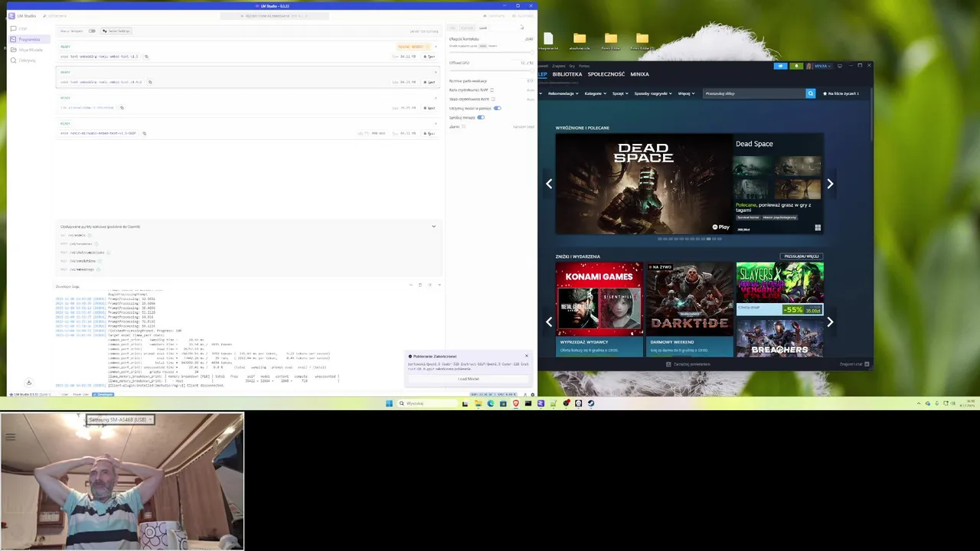Switch to the Load tab in right panel
The image size is (980, 551).
coord(483,28)
